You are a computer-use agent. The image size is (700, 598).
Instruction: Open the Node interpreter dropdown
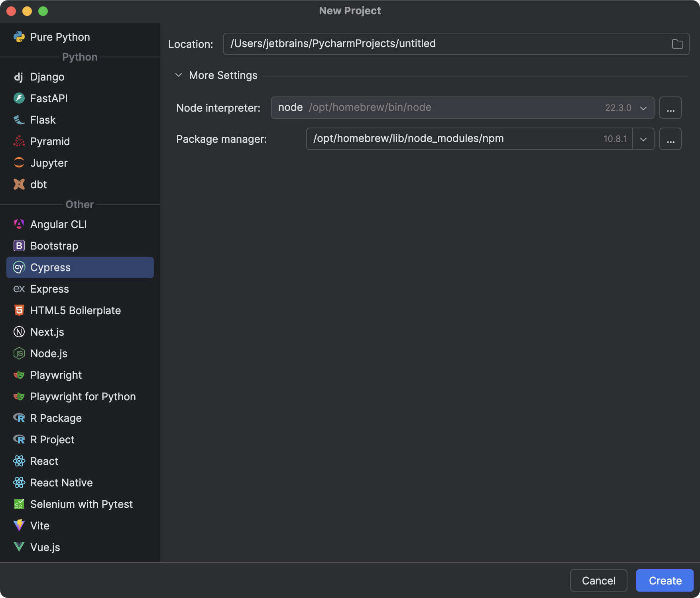click(643, 107)
